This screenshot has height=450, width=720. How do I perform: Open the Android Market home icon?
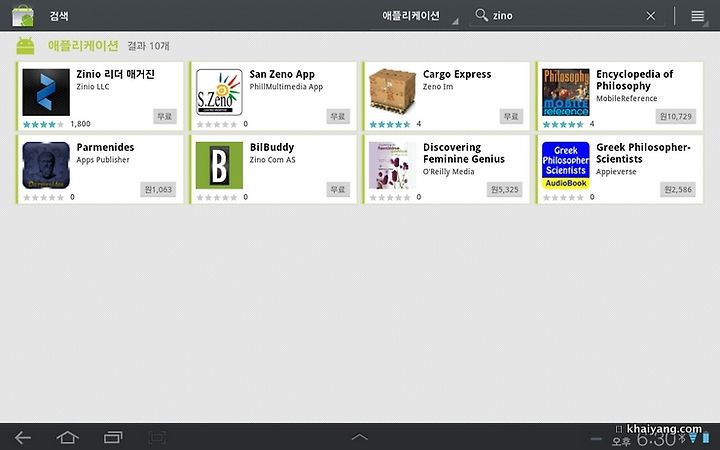22,16
